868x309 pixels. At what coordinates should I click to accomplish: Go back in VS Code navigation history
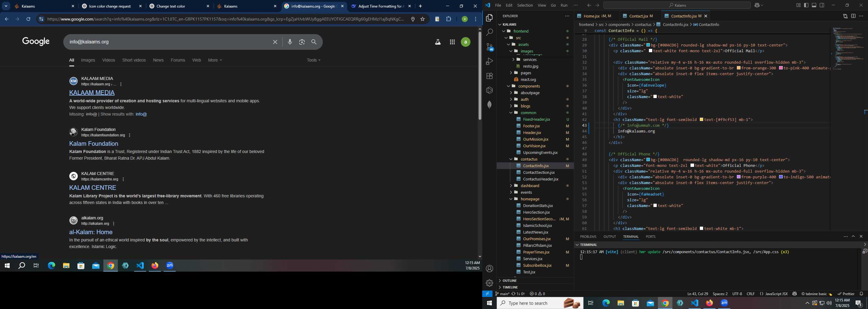pos(589,5)
